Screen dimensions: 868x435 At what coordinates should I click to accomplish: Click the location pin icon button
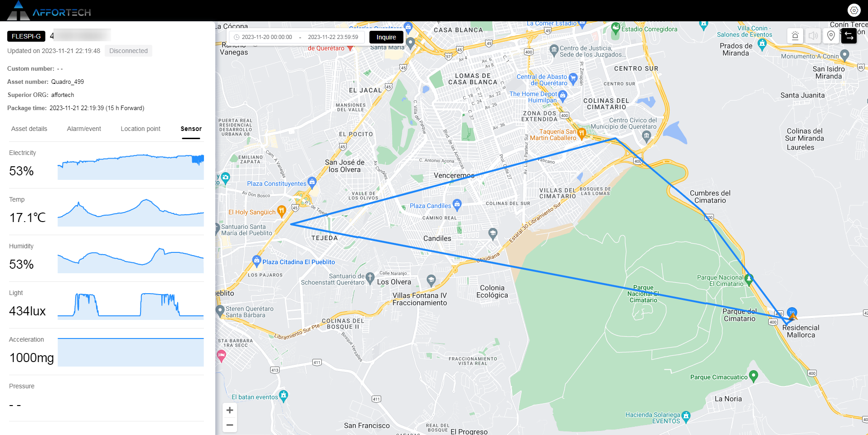pyautogui.click(x=831, y=36)
